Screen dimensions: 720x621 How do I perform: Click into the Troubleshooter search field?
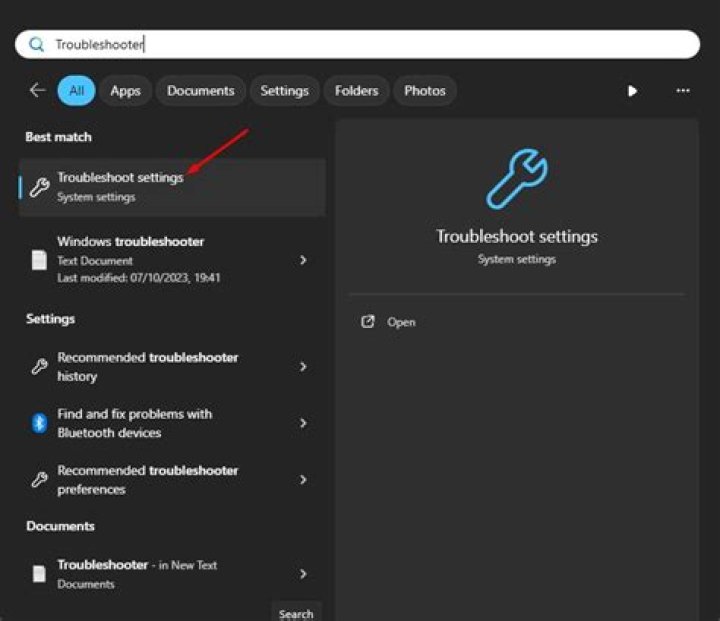(x=357, y=45)
